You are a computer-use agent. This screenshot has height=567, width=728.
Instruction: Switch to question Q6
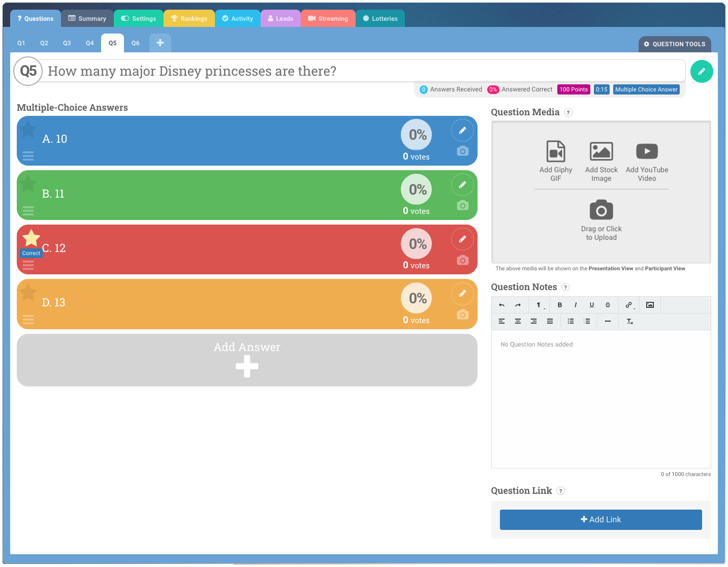(136, 43)
